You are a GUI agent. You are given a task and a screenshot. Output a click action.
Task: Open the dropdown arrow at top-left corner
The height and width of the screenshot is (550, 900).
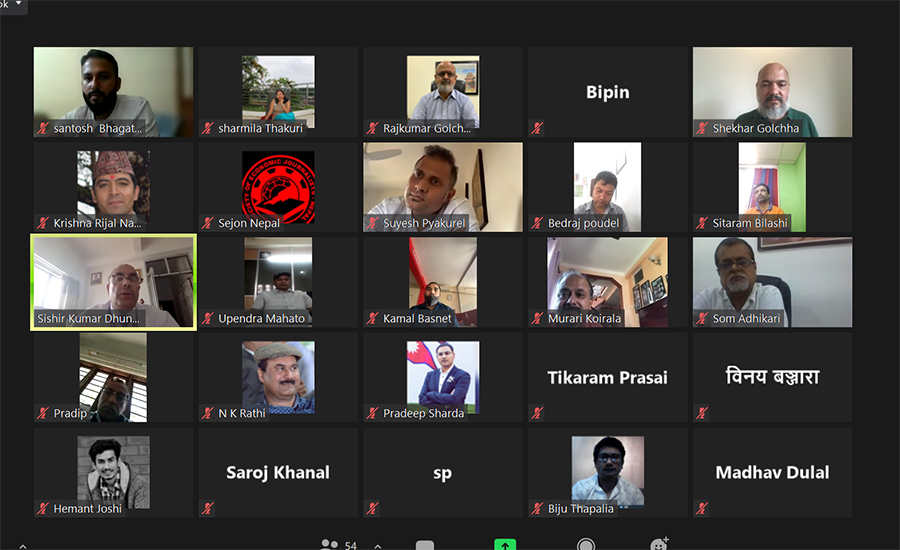[x=18, y=3]
